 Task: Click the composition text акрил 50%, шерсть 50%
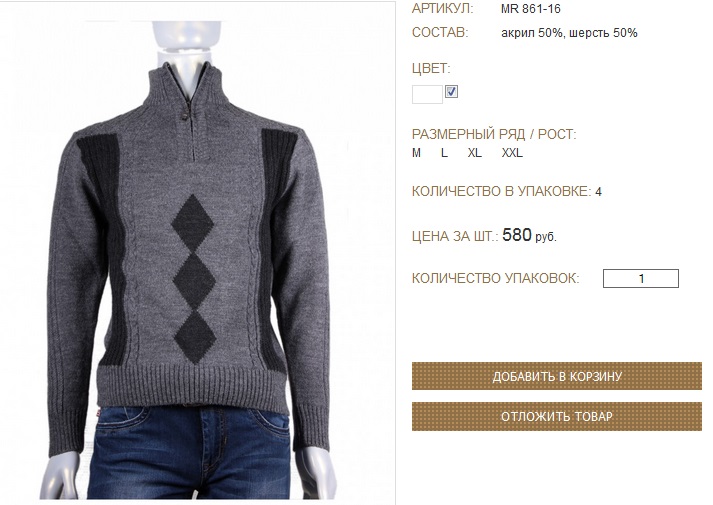click(569, 33)
